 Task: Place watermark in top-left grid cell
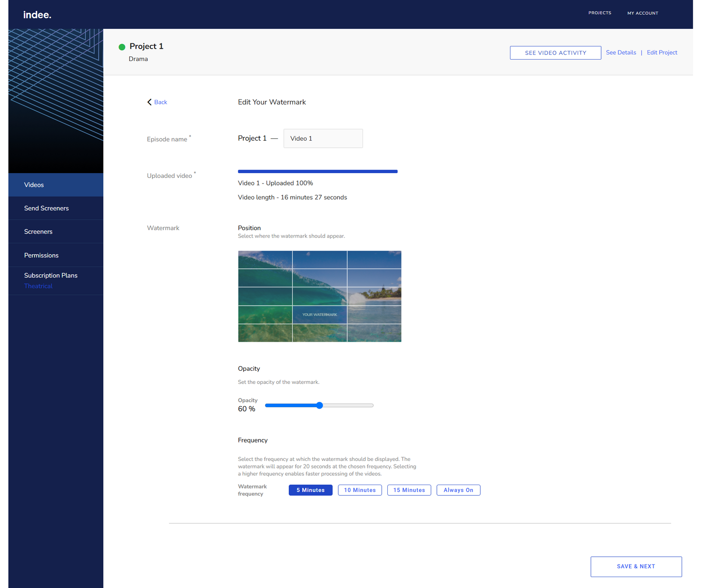[x=265, y=259]
